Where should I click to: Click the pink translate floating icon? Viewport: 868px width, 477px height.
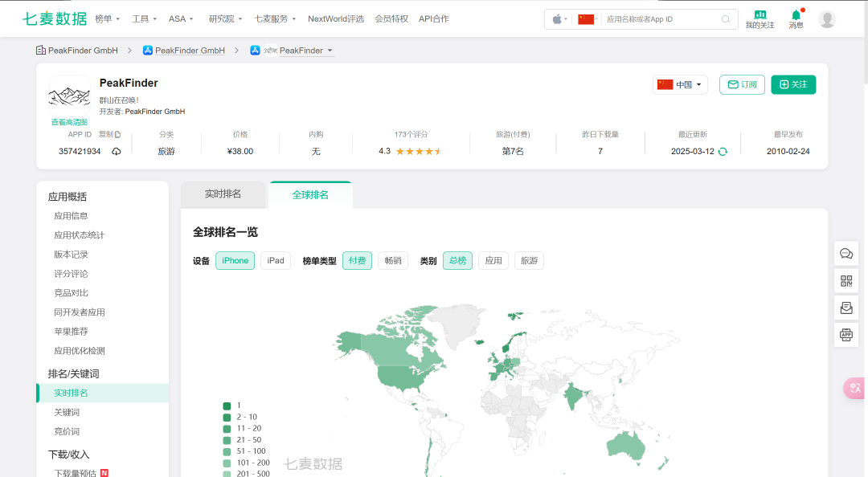tap(854, 388)
